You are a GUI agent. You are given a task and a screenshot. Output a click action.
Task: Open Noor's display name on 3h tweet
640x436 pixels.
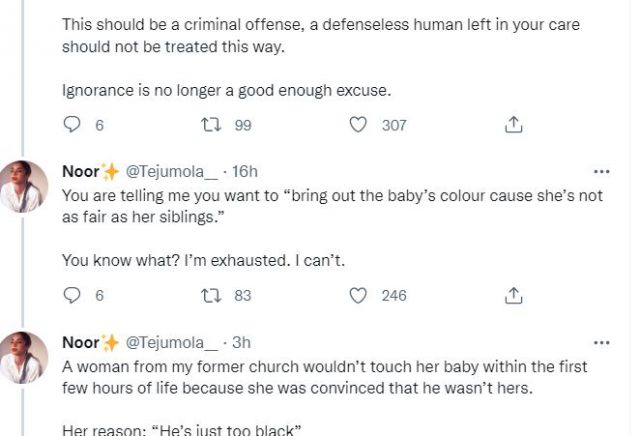tap(81, 343)
